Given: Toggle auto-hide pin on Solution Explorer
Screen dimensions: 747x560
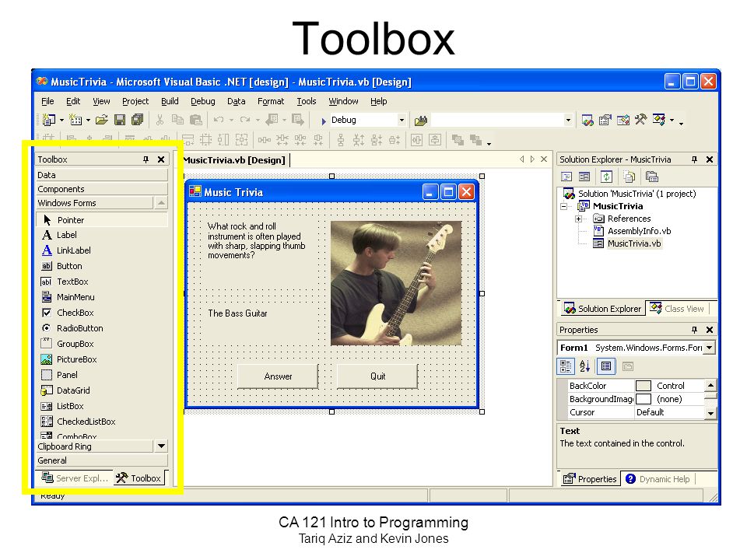Looking at the screenshot, I should 694,159.
